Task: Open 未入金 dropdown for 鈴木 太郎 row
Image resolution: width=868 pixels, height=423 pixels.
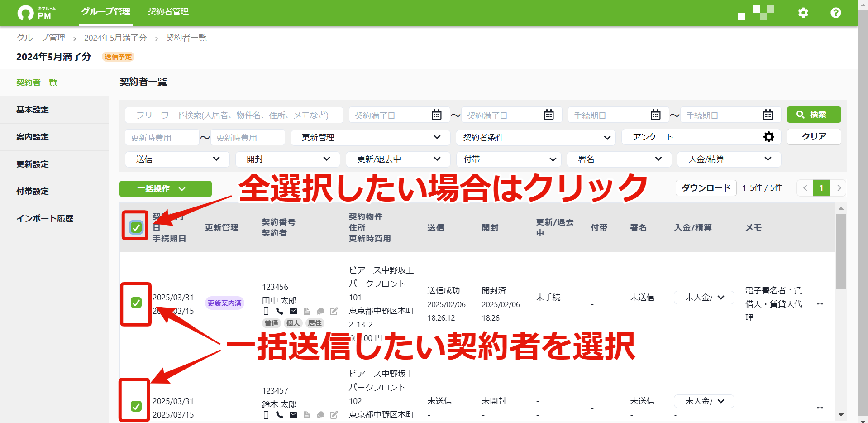Action: pyautogui.click(x=704, y=401)
